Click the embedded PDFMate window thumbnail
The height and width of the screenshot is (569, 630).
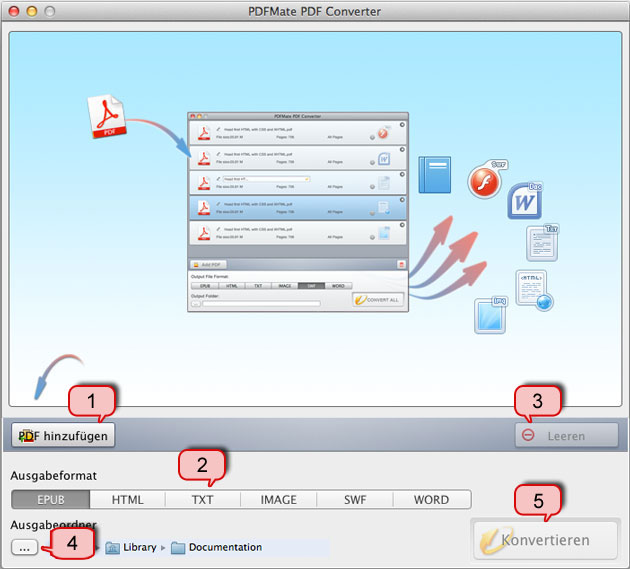298,212
